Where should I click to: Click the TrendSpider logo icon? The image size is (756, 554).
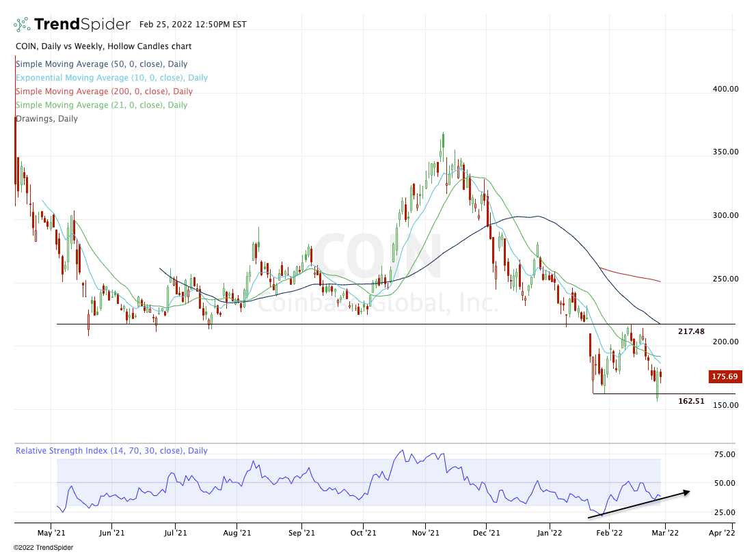coord(23,25)
